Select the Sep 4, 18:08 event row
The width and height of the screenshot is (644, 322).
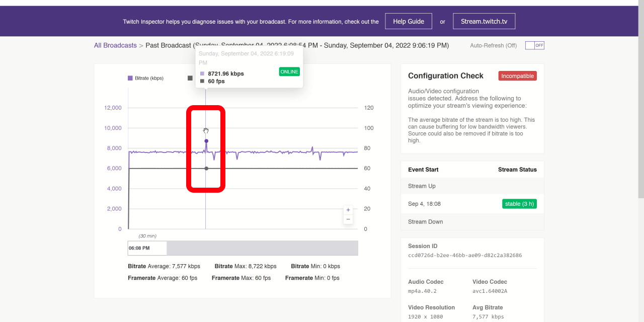pos(453,204)
